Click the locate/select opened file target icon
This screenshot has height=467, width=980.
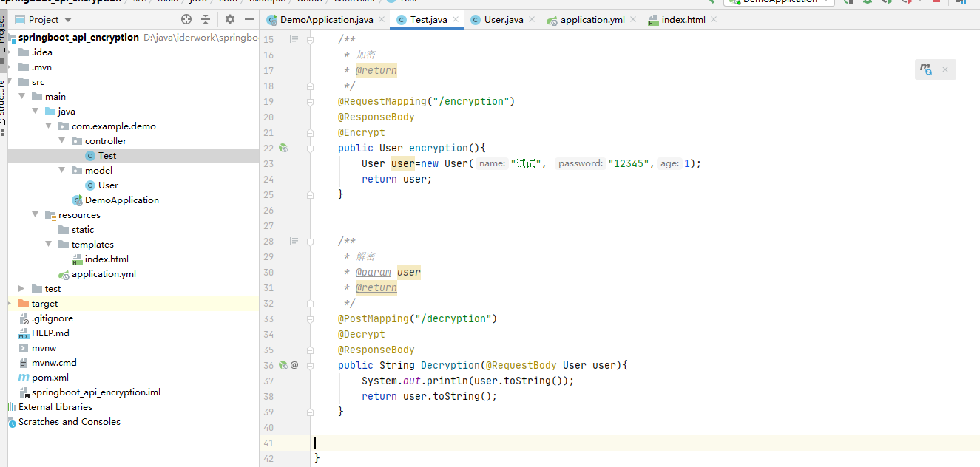(186, 20)
